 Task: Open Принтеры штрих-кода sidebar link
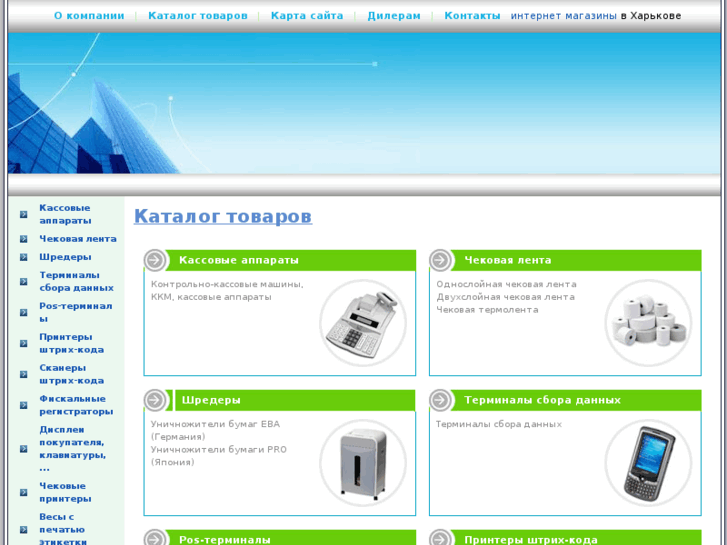pos(72,343)
